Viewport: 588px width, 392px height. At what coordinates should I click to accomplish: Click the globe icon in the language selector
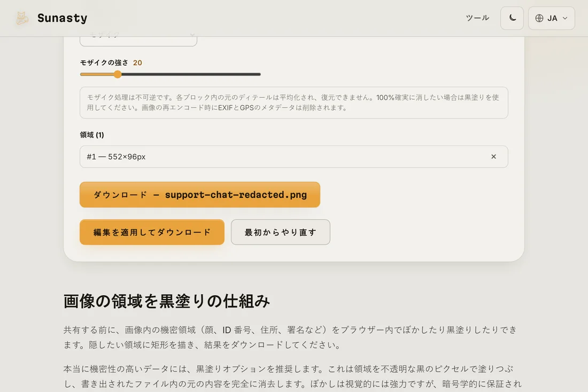[539, 18]
